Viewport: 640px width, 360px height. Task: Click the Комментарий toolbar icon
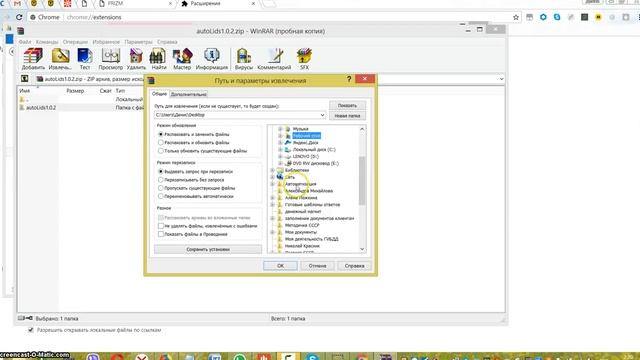[274, 59]
